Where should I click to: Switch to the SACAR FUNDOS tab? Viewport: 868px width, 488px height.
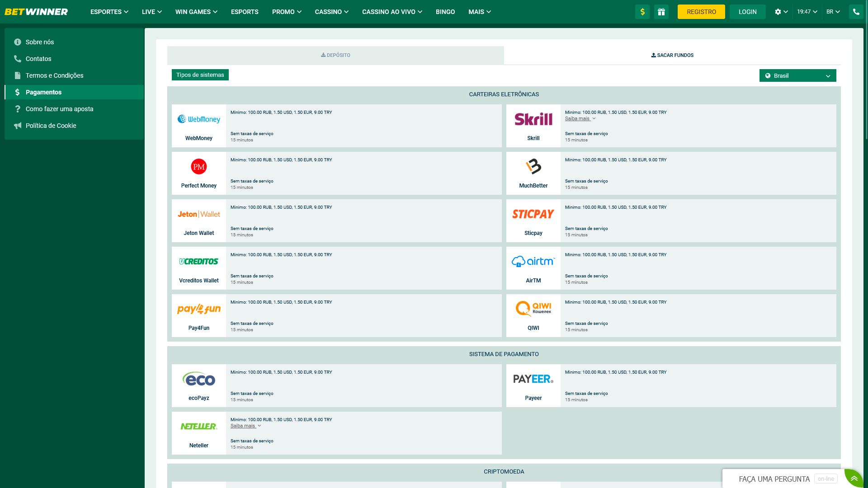[672, 55]
